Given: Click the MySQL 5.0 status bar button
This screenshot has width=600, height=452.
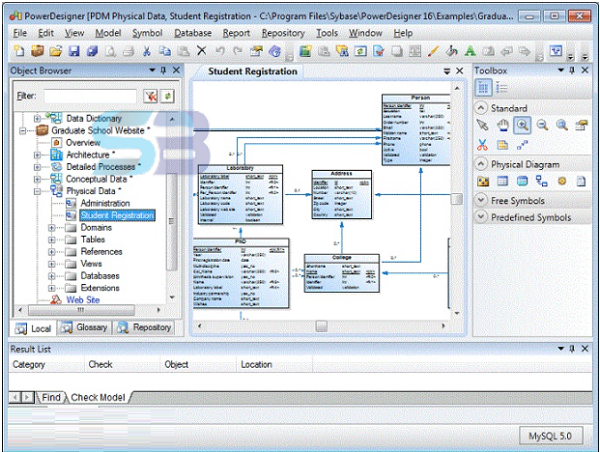Looking at the screenshot, I should 551,436.
